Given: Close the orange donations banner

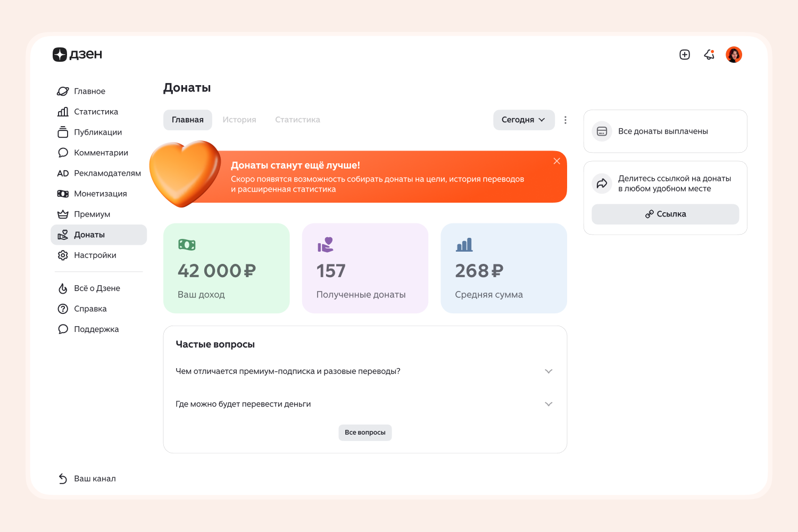Looking at the screenshot, I should click(x=556, y=161).
